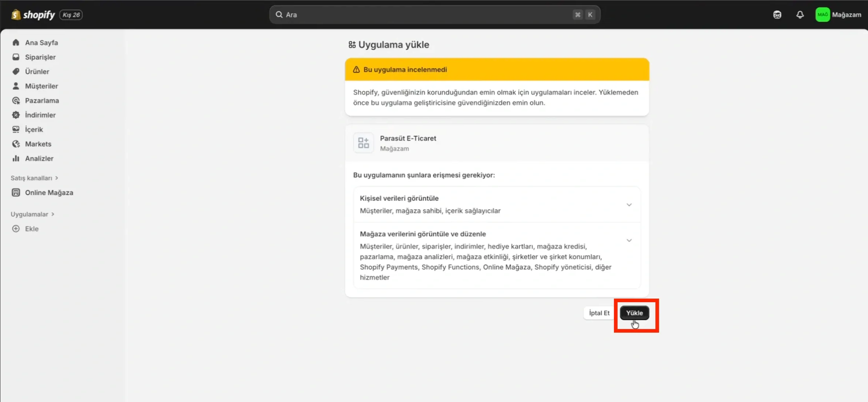The image size is (868, 402).
Task: Open Pazarlama in sidebar
Action: (x=41, y=100)
